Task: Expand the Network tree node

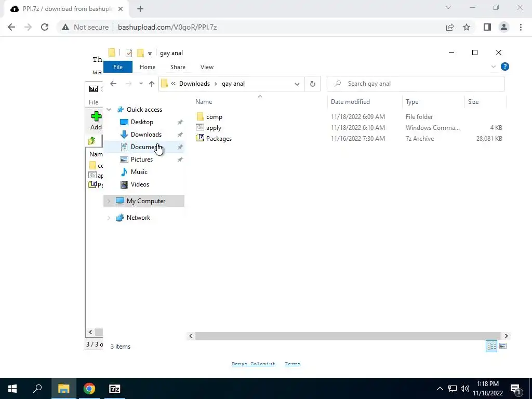Action: coord(109,218)
